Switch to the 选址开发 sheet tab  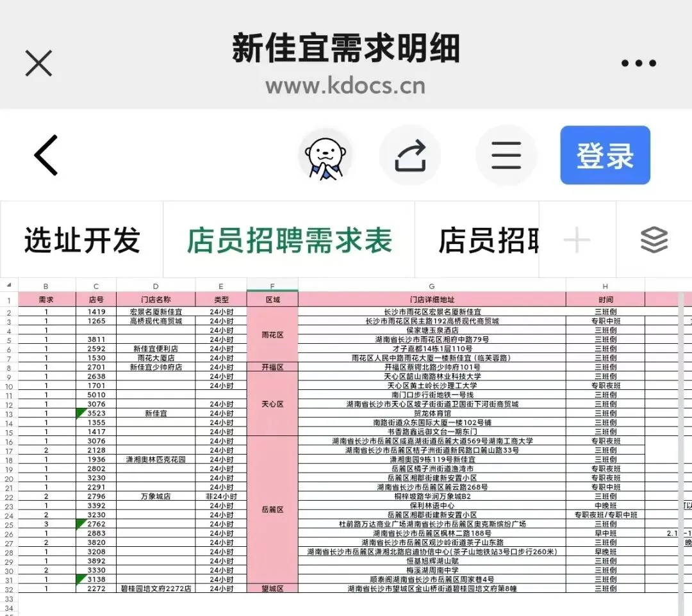[82, 240]
